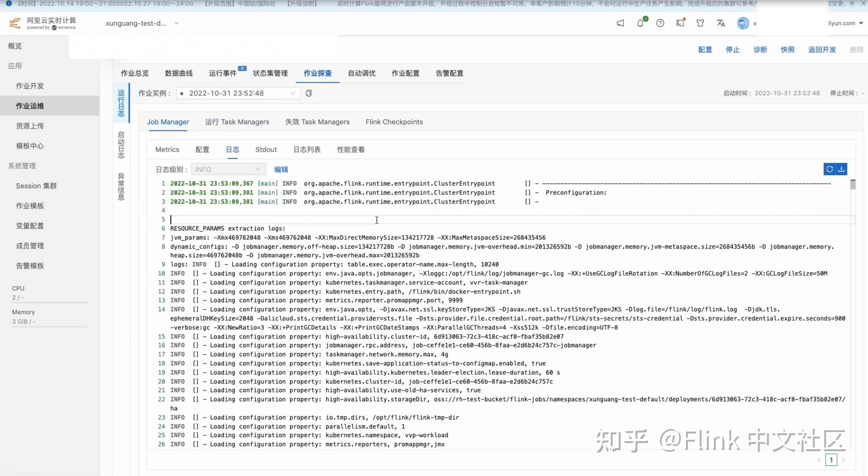Click the language translation icon
The image size is (868, 476).
point(721,23)
